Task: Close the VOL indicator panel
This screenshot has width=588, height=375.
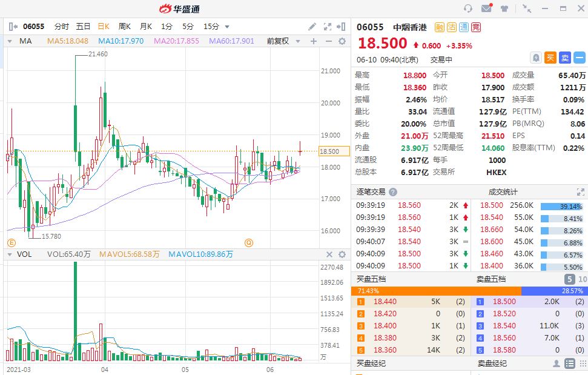Action: tap(329, 254)
